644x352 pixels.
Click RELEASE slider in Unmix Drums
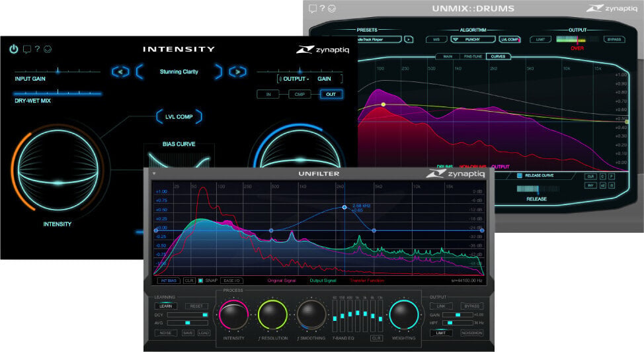pos(538,189)
